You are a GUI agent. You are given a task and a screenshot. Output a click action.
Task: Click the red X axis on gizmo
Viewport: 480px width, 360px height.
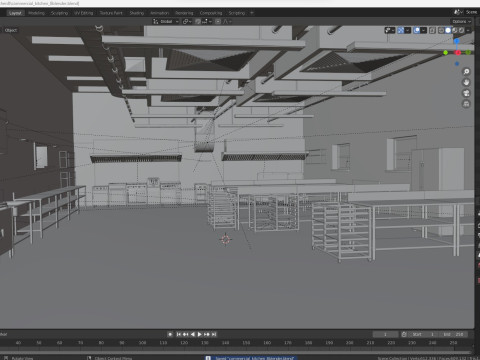coord(458,53)
